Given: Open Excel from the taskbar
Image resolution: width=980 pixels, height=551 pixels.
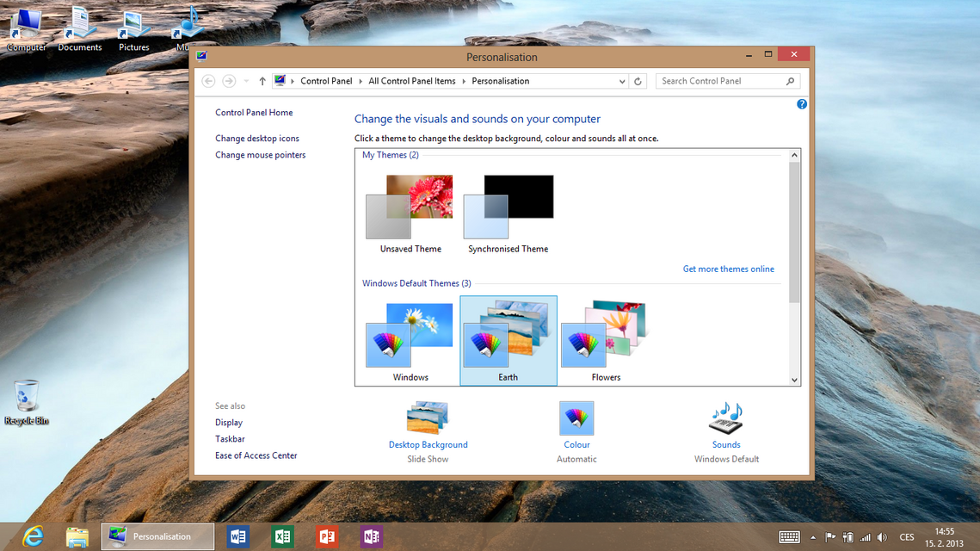Looking at the screenshot, I should (x=282, y=536).
